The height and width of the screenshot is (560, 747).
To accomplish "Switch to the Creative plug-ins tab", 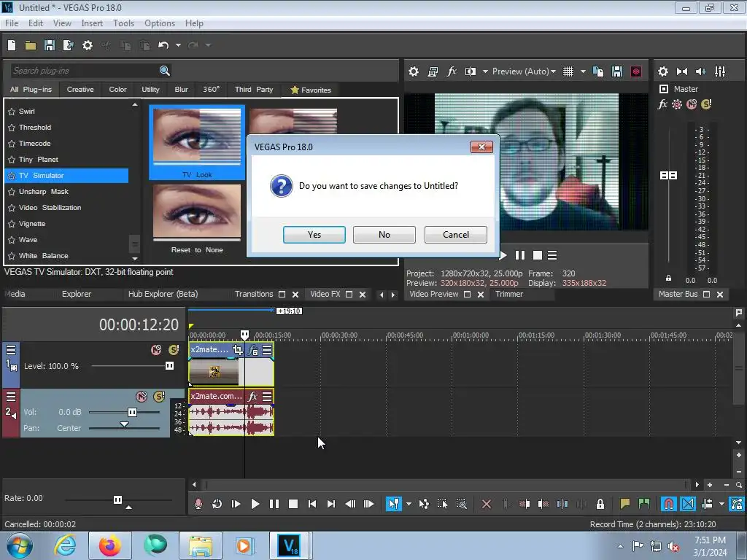I will coord(80,90).
